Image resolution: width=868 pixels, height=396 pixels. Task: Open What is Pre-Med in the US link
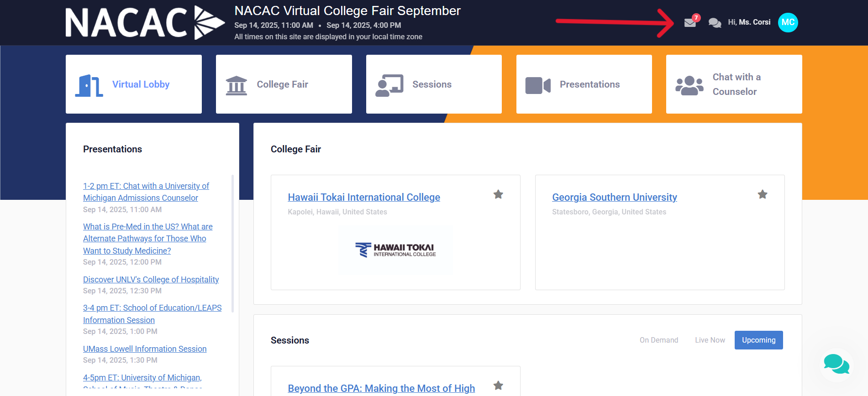tap(148, 239)
